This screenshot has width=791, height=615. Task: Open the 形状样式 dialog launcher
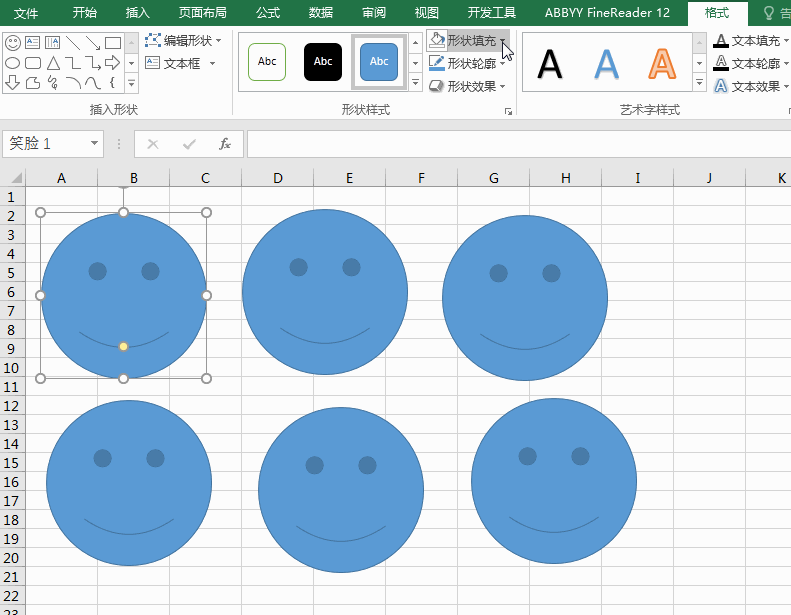click(x=508, y=111)
